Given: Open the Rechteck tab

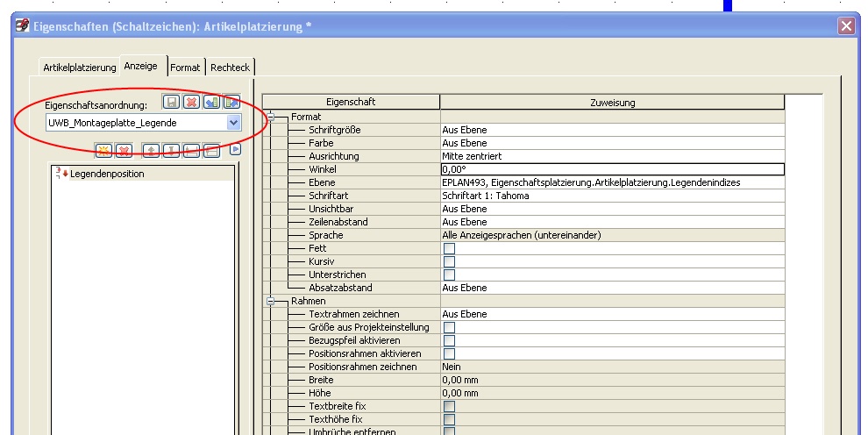Looking at the screenshot, I should [231, 68].
